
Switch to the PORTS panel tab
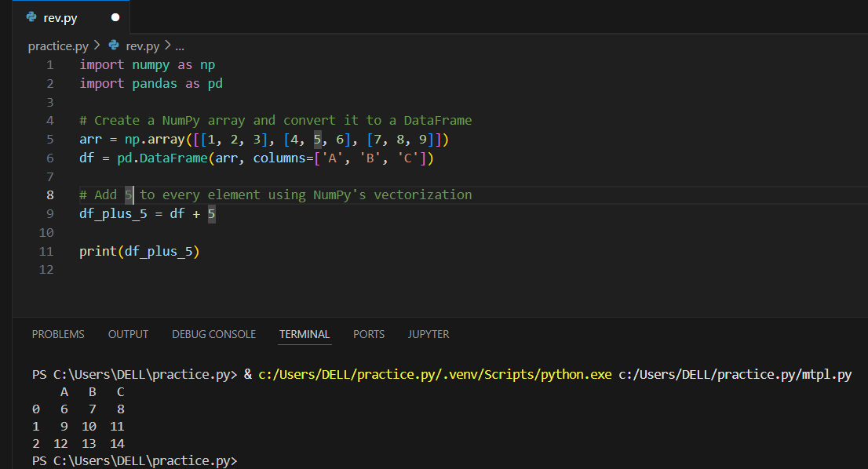[x=369, y=334]
